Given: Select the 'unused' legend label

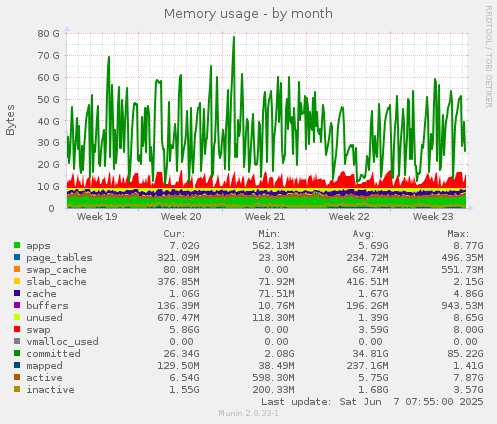Looking at the screenshot, I should coord(44,318).
